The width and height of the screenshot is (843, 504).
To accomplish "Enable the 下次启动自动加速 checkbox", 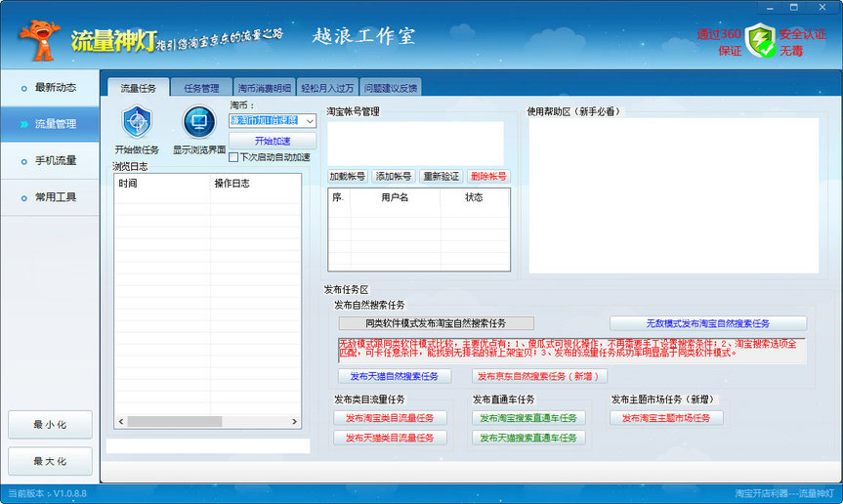I will [233, 157].
